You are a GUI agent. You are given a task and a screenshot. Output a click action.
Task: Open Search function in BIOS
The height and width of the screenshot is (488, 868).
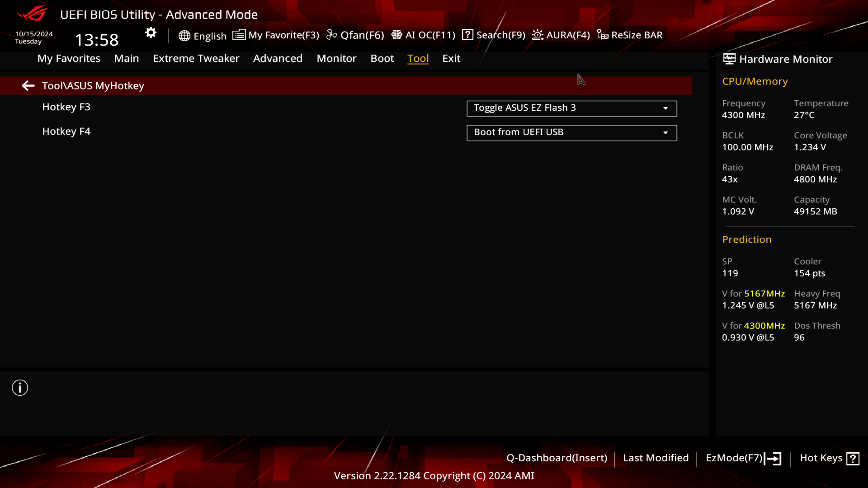494,34
